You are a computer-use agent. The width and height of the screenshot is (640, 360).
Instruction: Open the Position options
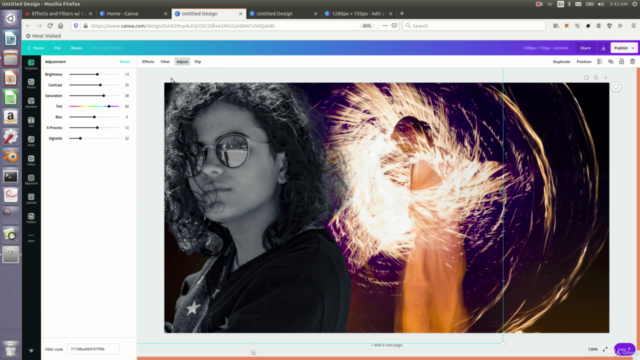(584, 62)
